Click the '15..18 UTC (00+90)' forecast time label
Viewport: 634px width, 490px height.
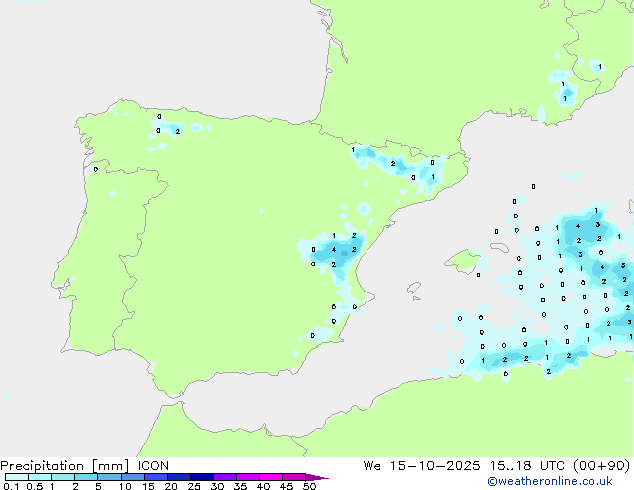(x=571, y=465)
